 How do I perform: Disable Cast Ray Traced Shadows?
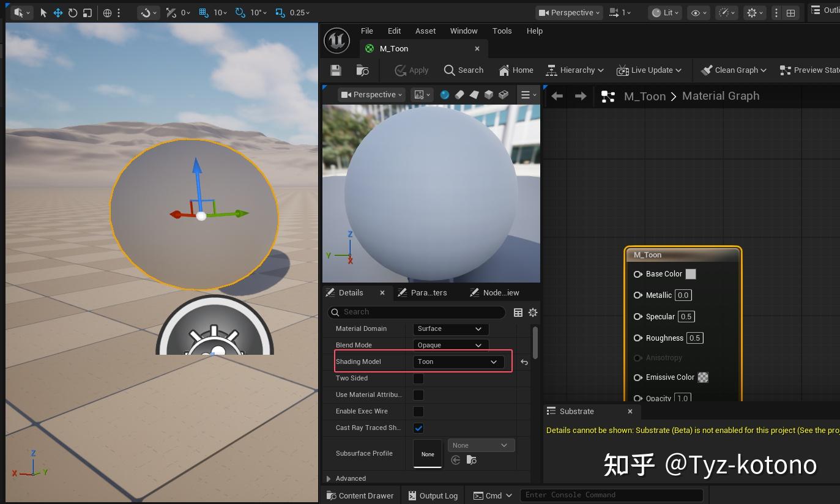(x=418, y=428)
